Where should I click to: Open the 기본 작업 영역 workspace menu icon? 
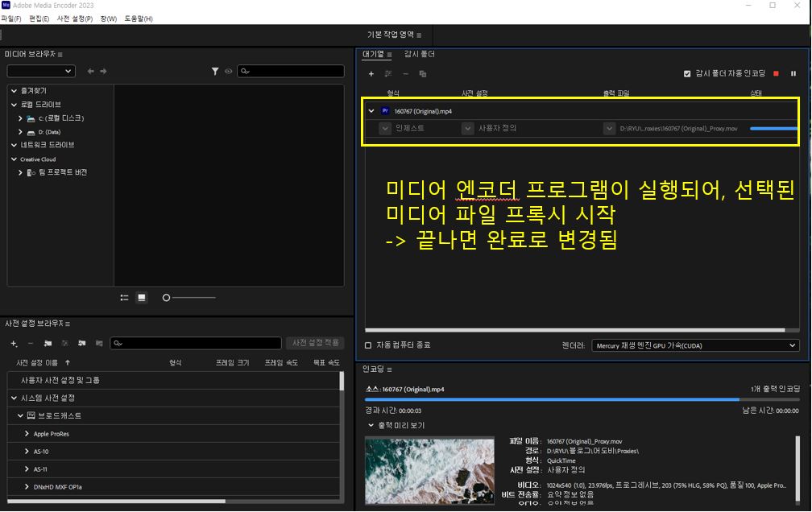coord(419,35)
